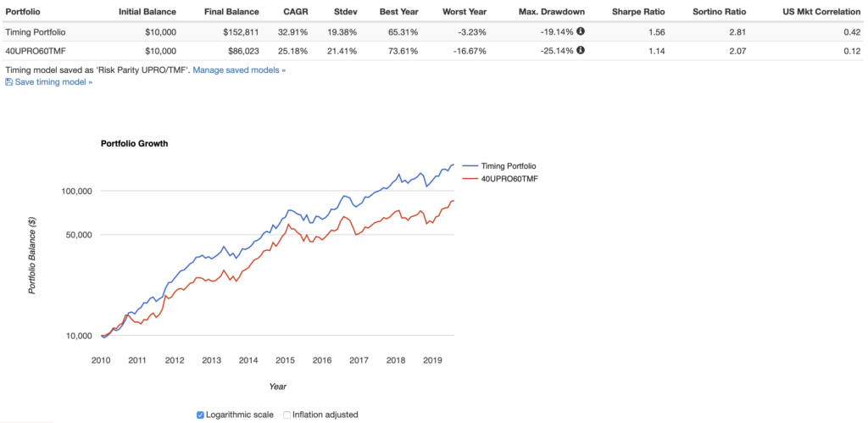
Task: Click the Portfolio Growth chart title
Action: 134,143
